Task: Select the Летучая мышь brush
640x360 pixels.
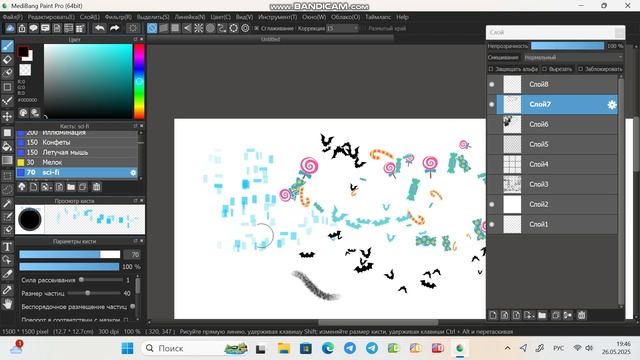Action: [x=77, y=153]
